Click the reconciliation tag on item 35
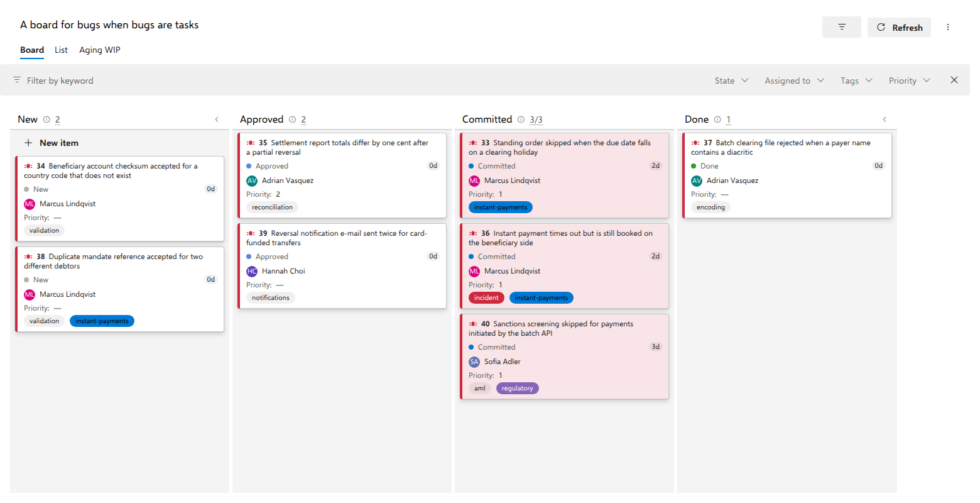The width and height of the screenshot is (980, 503). (272, 207)
